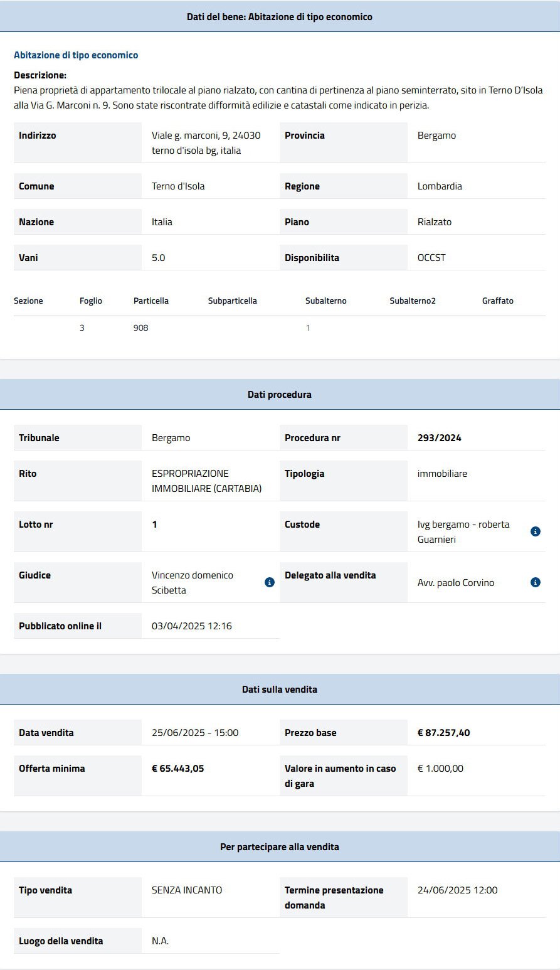Click the Comune value 'Terno d'Isola'
The image size is (560, 970).
pos(178,186)
